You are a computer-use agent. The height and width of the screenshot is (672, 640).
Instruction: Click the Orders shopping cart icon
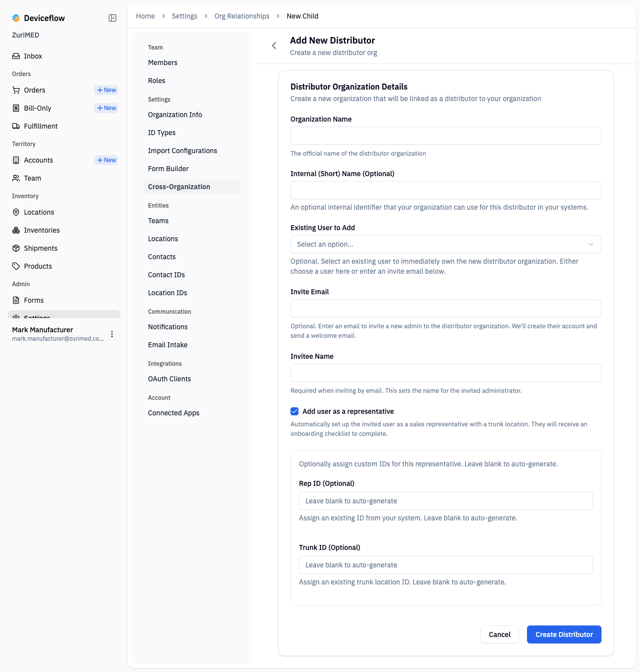[x=16, y=90]
